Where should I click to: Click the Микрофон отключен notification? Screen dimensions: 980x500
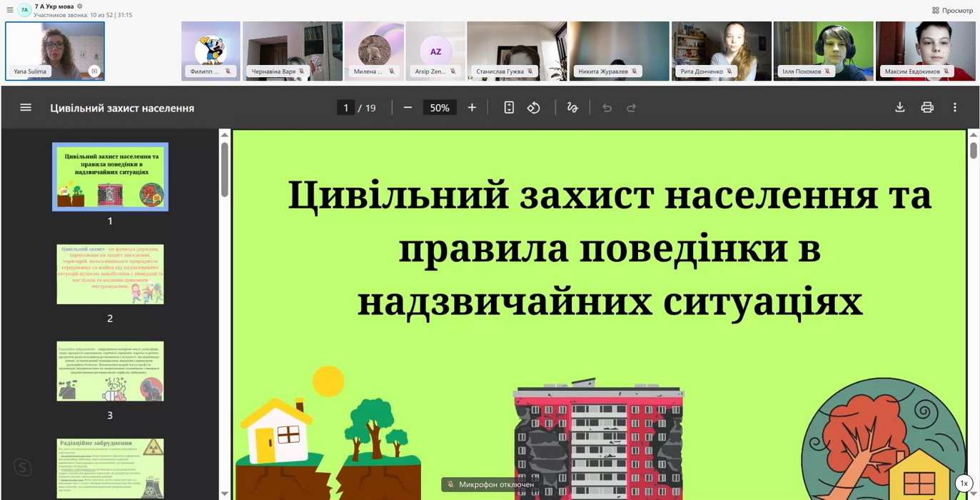click(490, 484)
